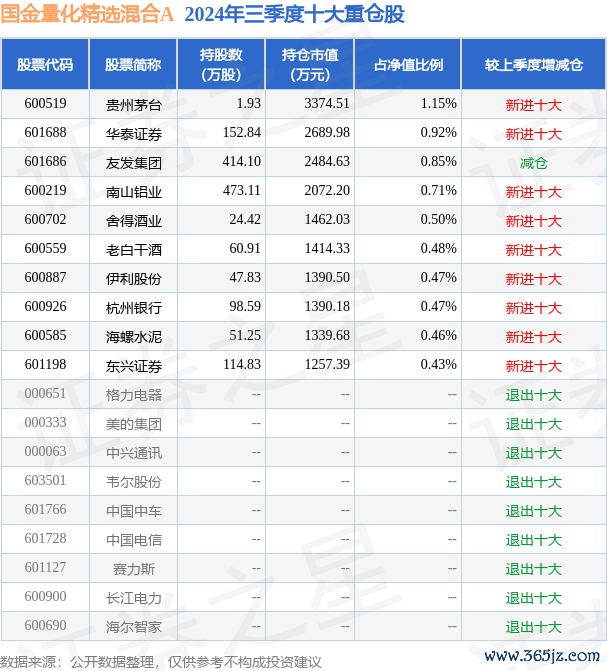
Task: Select stock name 中兴通讯
Action: [134, 453]
